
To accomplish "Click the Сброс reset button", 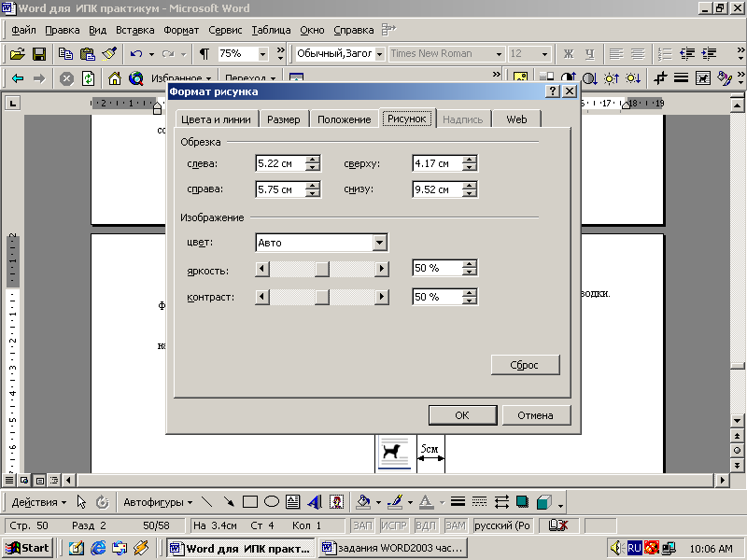I will coord(525,365).
